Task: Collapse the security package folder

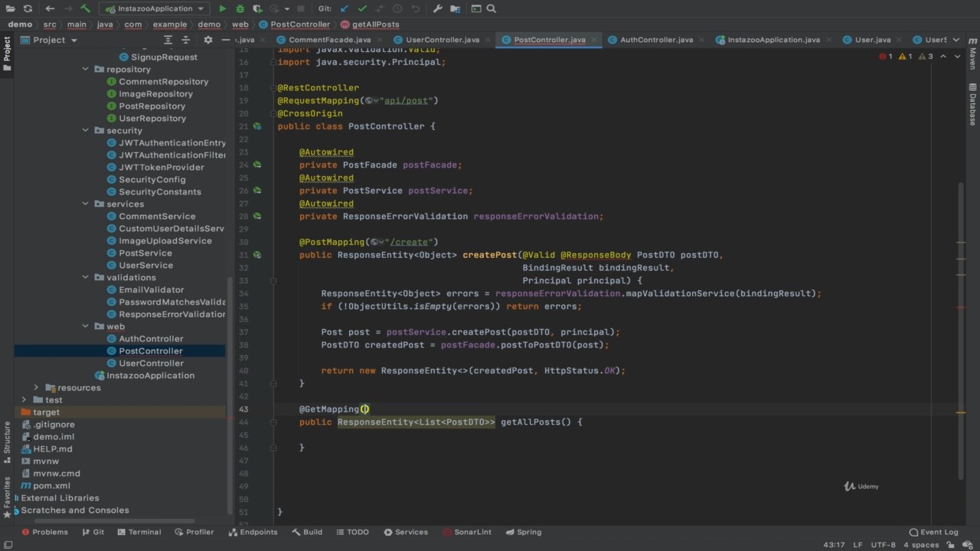Action: coord(86,130)
